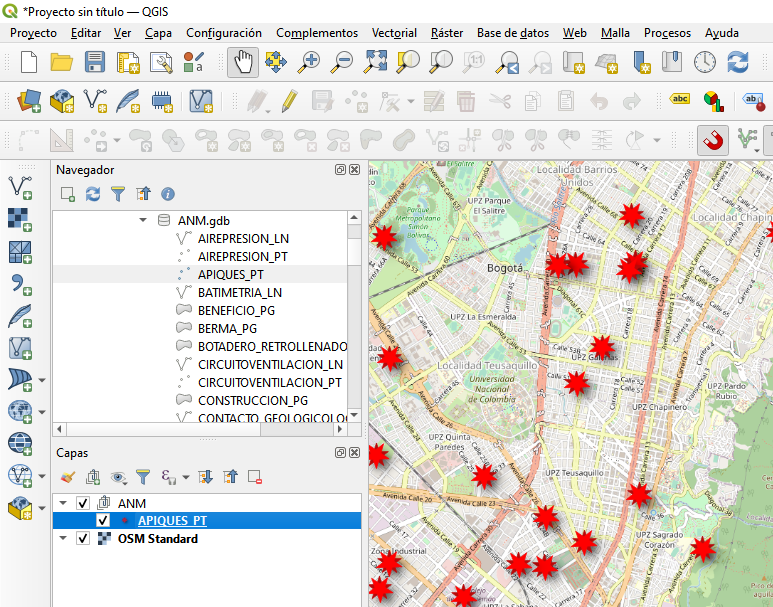Image resolution: width=773 pixels, height=607 pixels.
Task: Click the Navegador filter funnel icon
Action: (x=118, y=194)
